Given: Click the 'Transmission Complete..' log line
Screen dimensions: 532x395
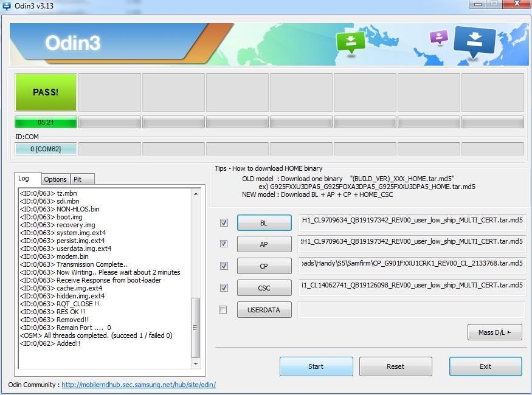Looking at the screenshot, I should [74, 264].
